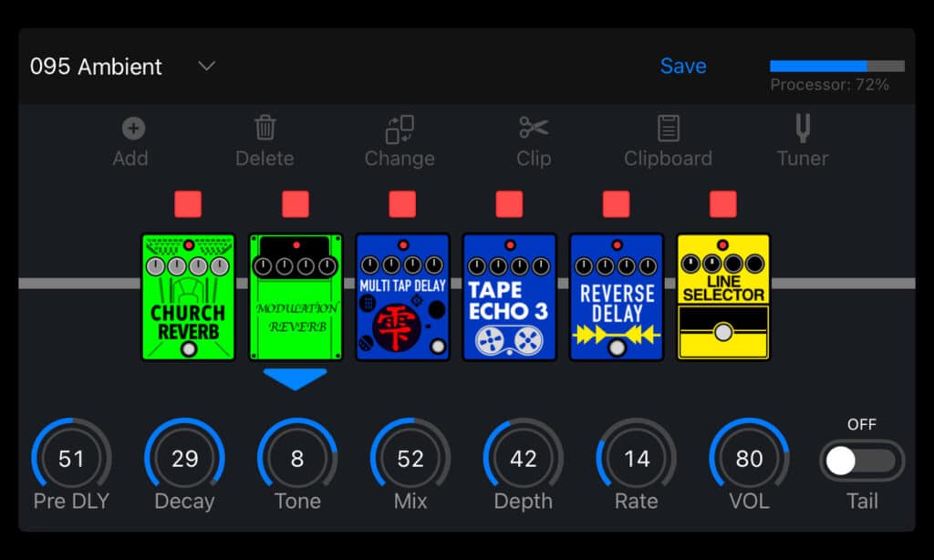Screen dimensions: 934x560
Task: Click the Delete trash can icon
Action: (265, 128)
